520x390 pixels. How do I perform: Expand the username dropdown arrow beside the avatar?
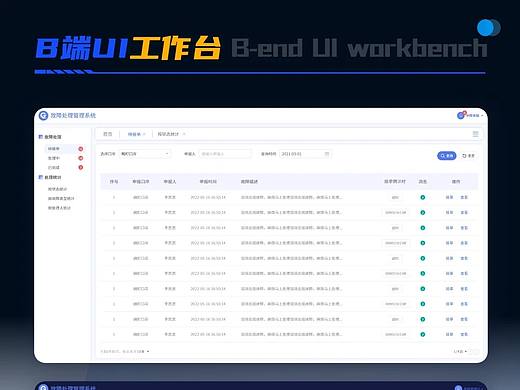click(x=482, y=116)
